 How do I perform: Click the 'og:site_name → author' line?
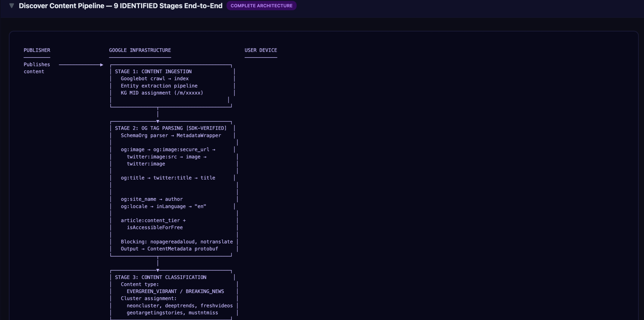152,199
